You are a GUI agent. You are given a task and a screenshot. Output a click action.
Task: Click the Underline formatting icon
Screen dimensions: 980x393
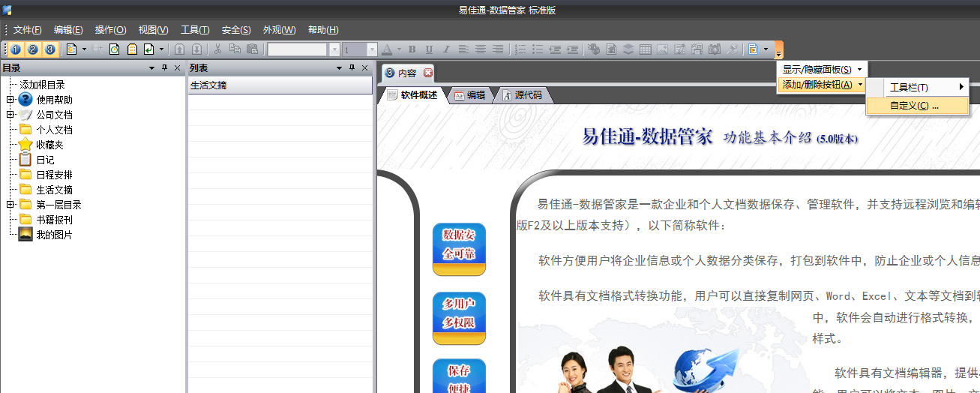pyautogui.click(x=429, y=49)
